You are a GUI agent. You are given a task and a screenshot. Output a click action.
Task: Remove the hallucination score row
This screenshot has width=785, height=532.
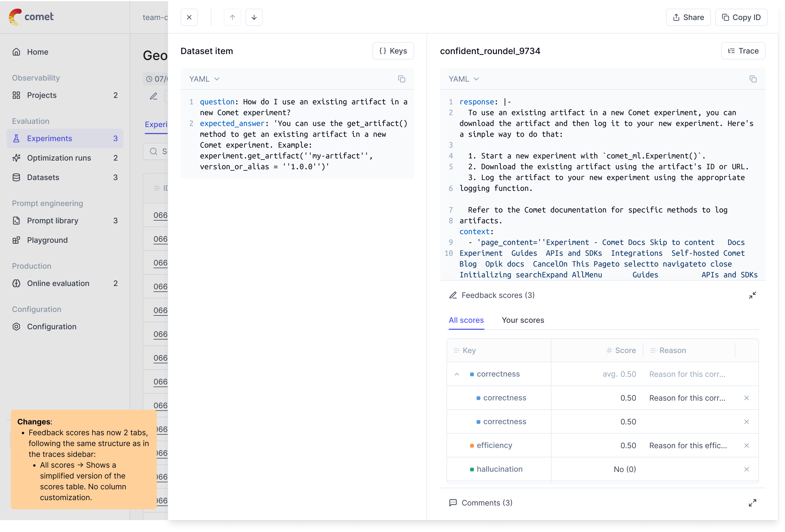(747, 469)
